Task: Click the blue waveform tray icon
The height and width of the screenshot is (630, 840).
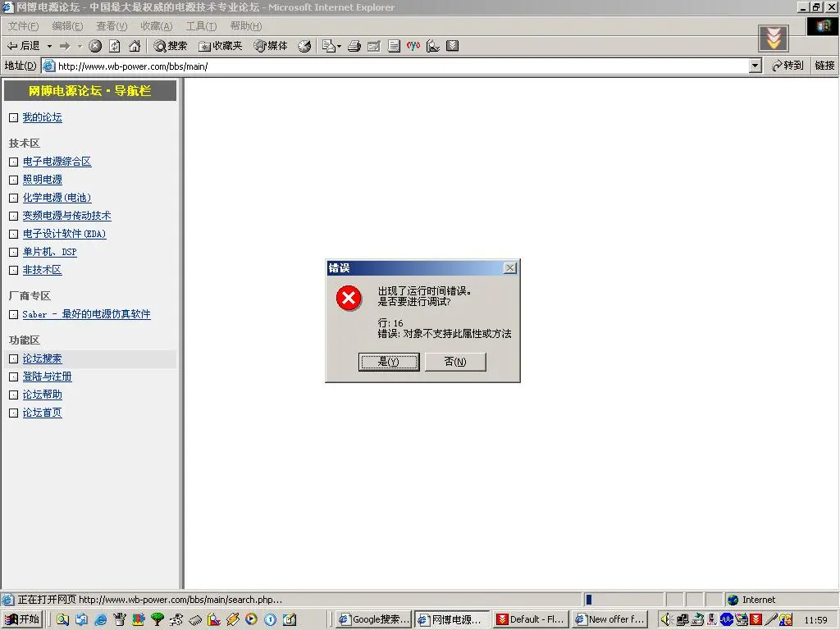Action: [x=727, y=620]
